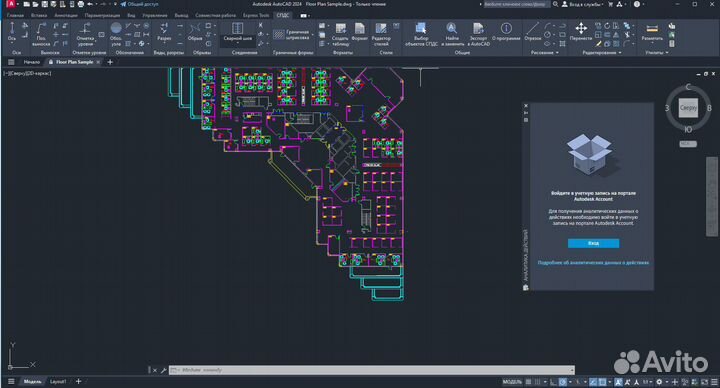The image size is (720, 388).
Task: Expand the Рисование panel dropdown
Action: pyautogui.click(x=544, y=53)
